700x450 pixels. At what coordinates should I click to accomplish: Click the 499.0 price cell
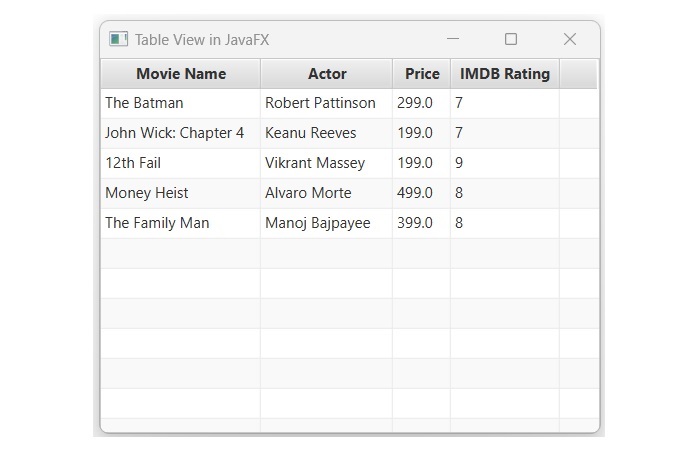pos(415,193)
